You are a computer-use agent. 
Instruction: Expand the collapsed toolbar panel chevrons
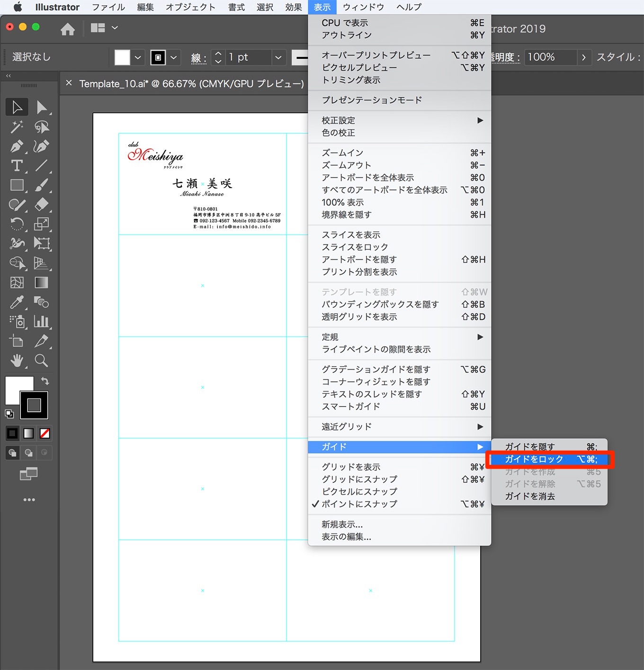[9, 76]
